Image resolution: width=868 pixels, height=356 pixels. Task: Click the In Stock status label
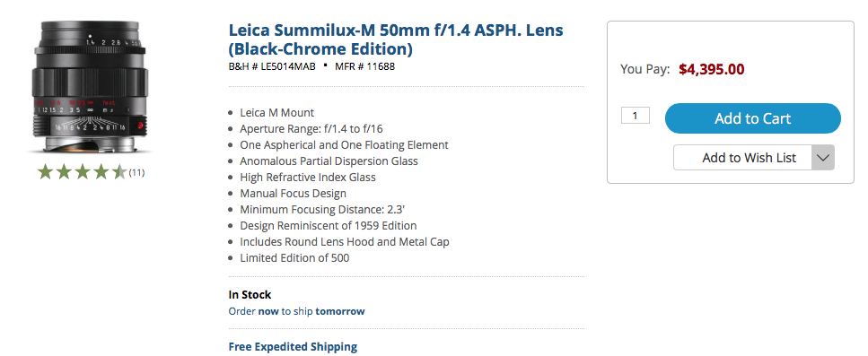(x=250, y=295)
